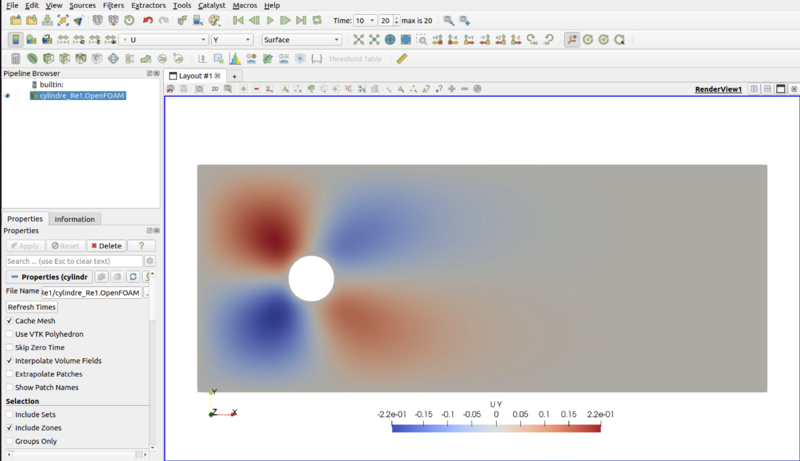This screenshot has width=800, height=461.
Task: Open the U coloring array dropdown
Action: pos(164,39)
